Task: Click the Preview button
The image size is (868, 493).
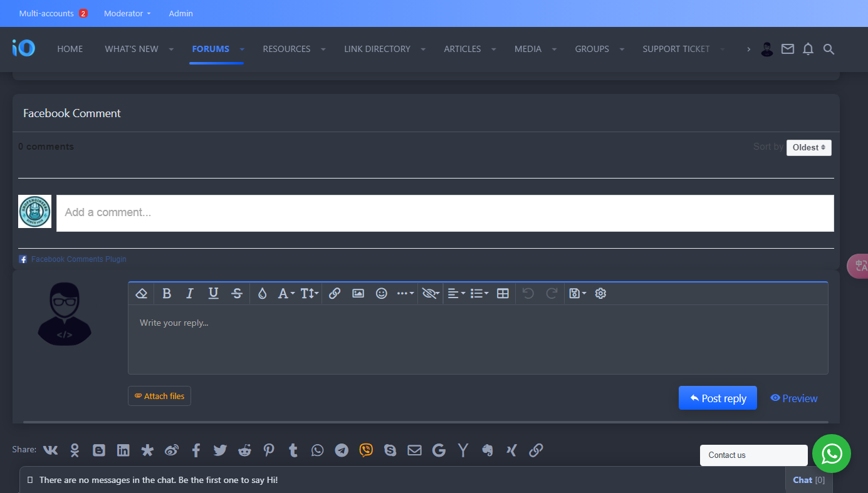Action: pyautogui.click(x=794, y=398)
